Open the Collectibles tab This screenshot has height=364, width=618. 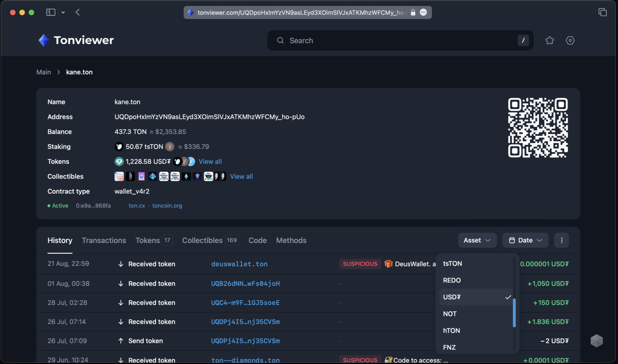tap(202, 240)
